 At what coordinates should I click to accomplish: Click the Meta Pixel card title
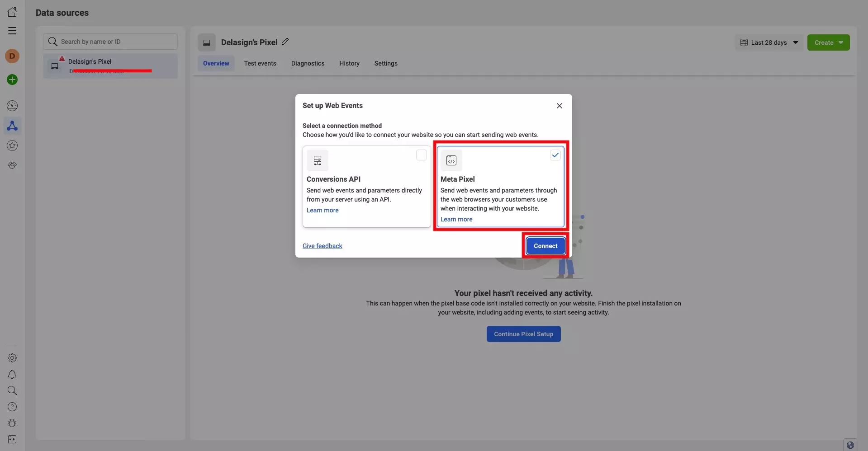458,179
